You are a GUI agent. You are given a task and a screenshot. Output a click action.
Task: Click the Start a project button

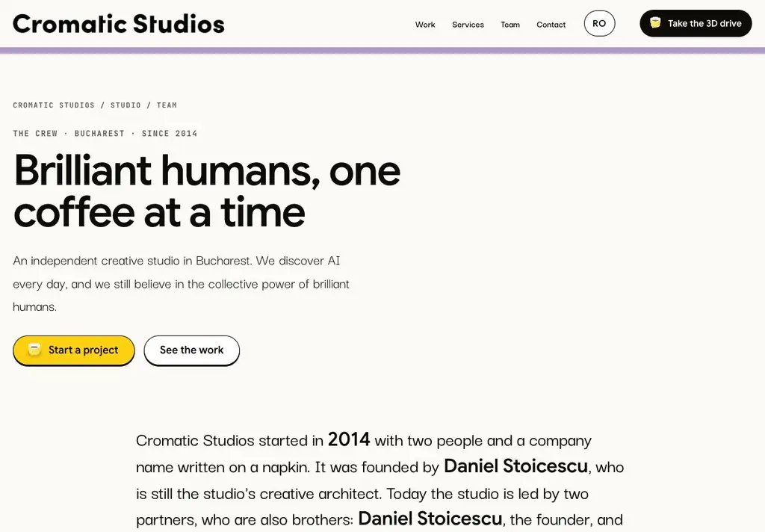(74, 350)
